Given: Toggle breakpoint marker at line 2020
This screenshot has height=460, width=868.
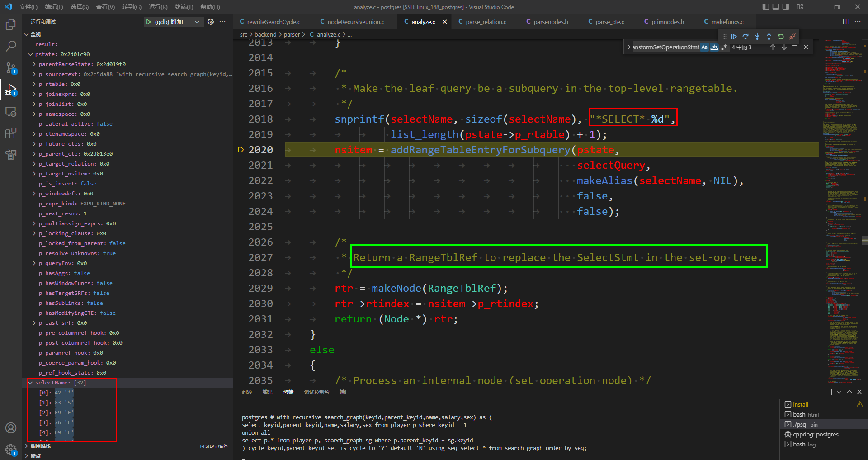Looking at the screenshot, I should (x=241, y=150).
